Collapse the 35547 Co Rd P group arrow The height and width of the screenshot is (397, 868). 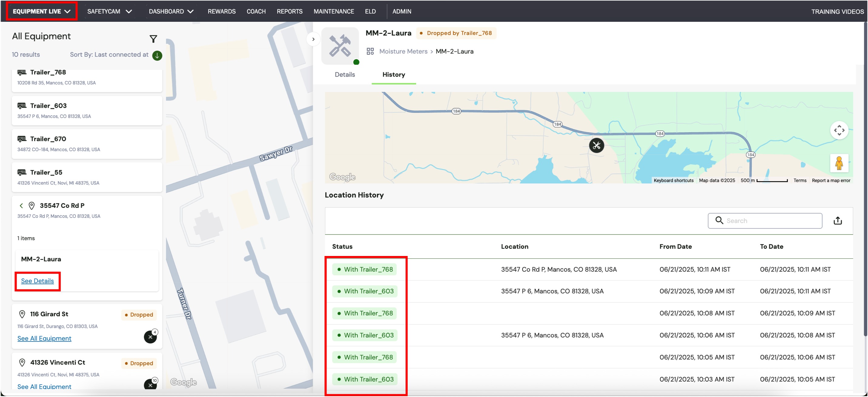point(21,205)
